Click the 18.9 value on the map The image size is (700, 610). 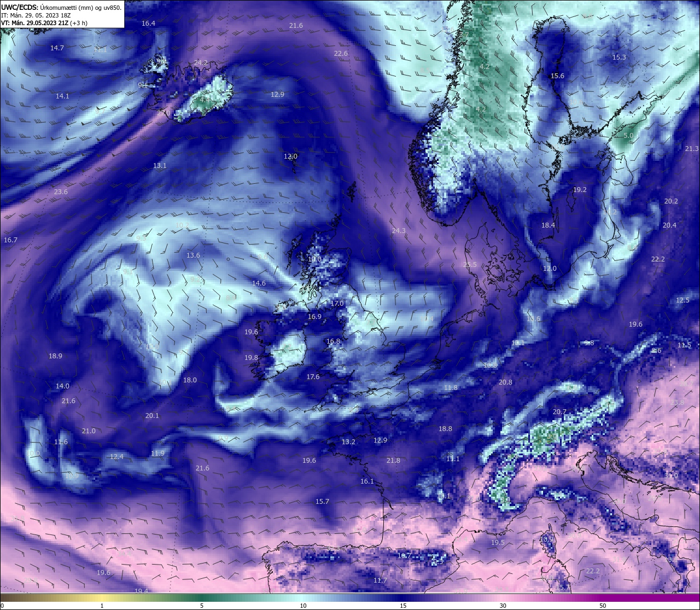(x=55, y=356)
